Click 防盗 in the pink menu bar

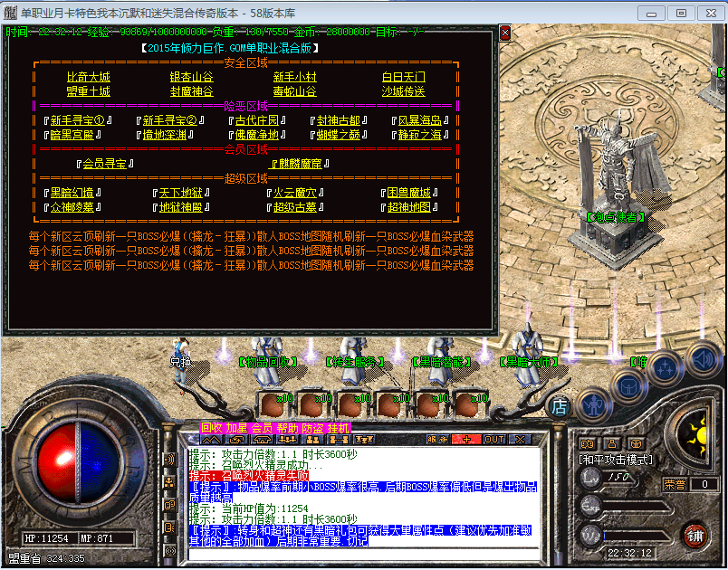coord(313,428)
